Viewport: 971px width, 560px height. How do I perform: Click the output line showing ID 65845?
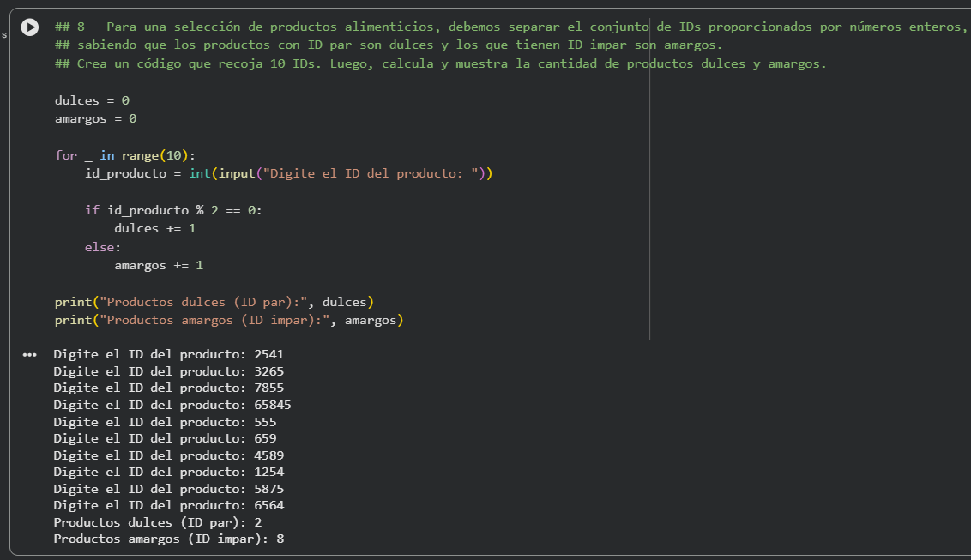[x=172, y=405]
